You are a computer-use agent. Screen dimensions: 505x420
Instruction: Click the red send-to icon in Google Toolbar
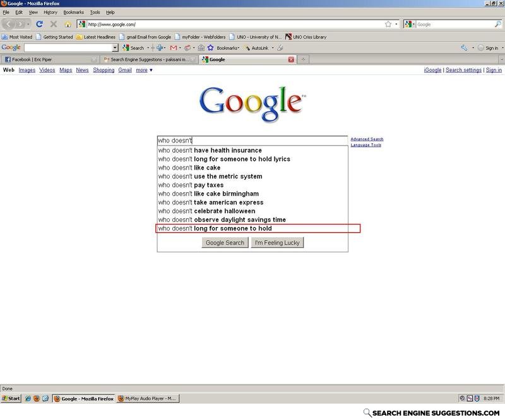tap(187, 48)
